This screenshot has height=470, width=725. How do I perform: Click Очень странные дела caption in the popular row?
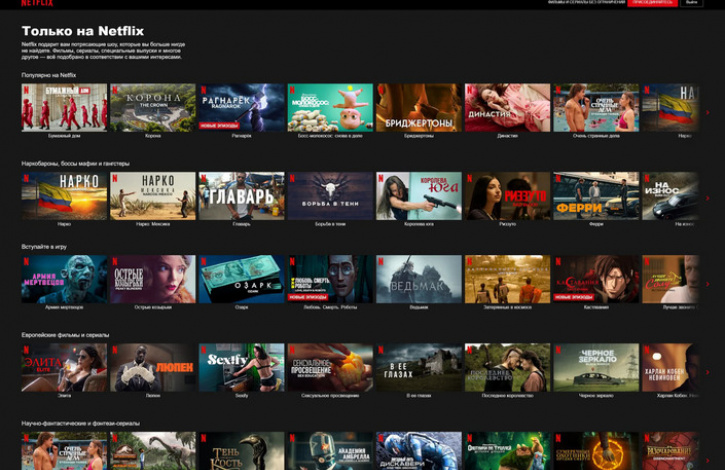(596, 136)
